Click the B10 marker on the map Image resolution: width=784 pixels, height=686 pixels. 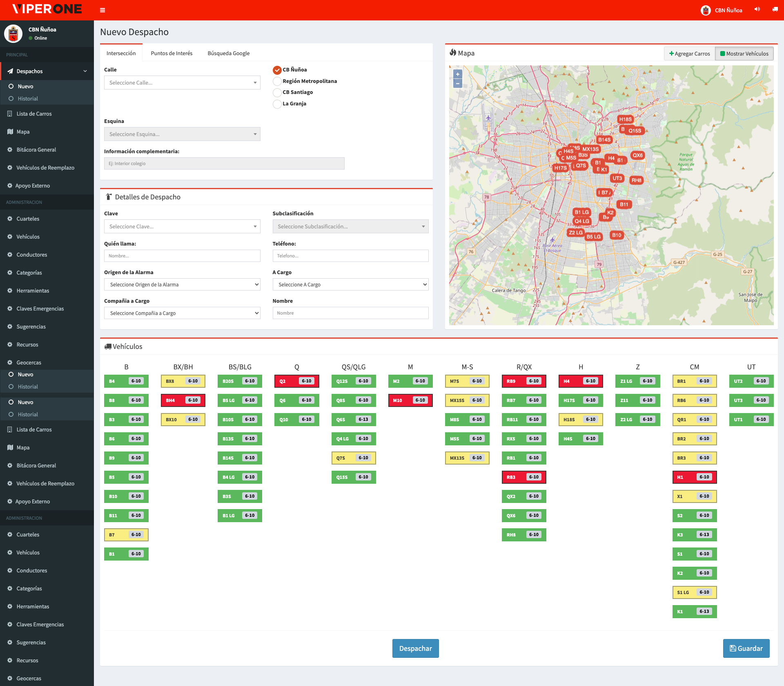617,235
